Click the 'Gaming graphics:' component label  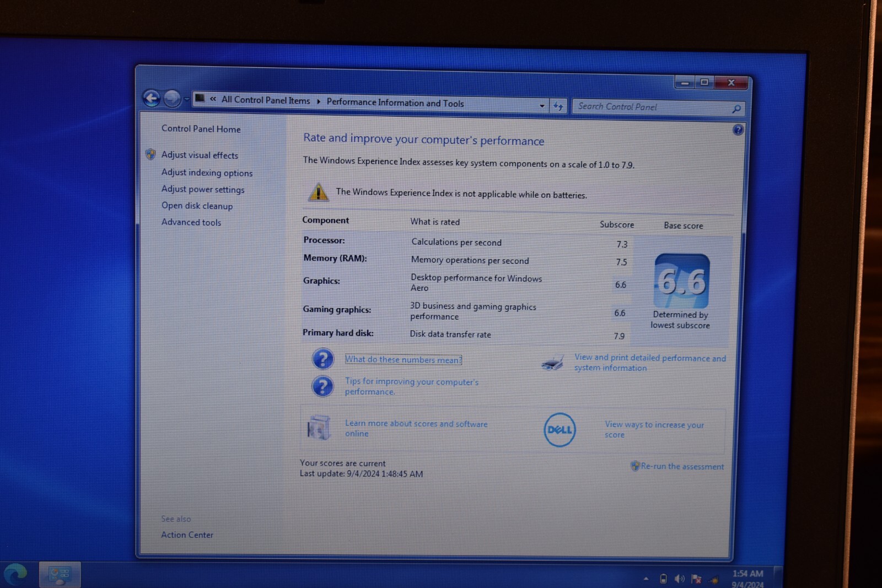[x=337, y=309]
